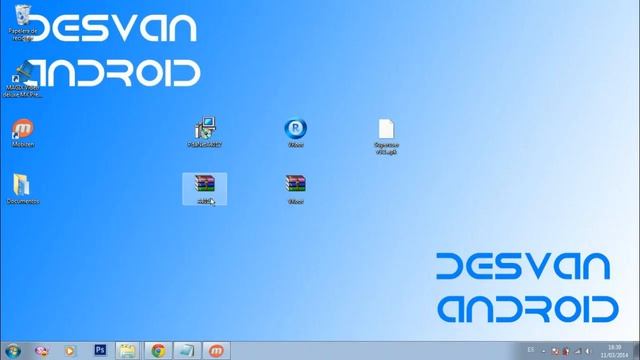Screen dimensions: 640x360
Task: Select the Papelera de reciclaje desktop icon
Action: point(22,22)
